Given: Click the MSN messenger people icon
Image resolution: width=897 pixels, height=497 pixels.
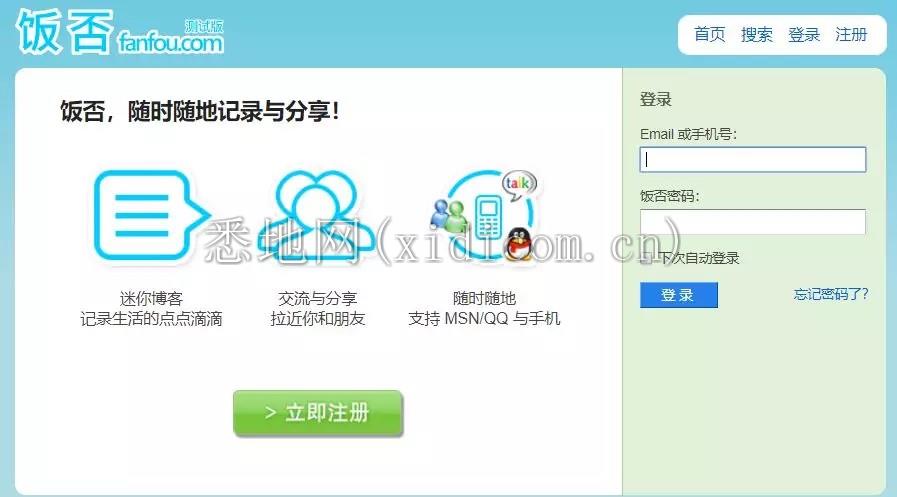Looking at the screenshot, I should click(x=448, y=216).
